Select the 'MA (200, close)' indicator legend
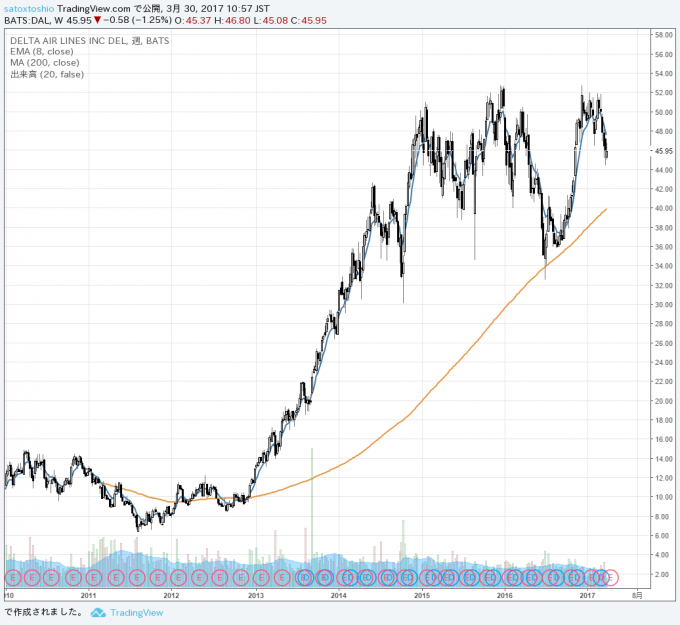Image resolution: width=680 pixels, height=625 pixels. (x=45, y=63)
